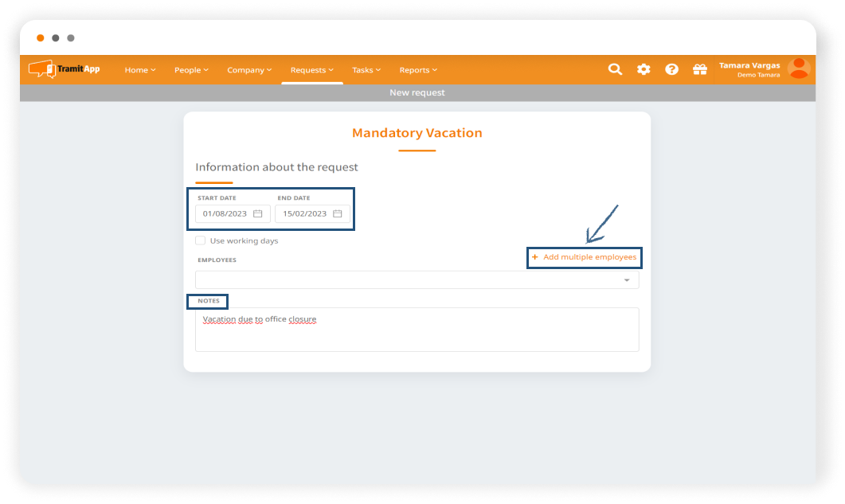Click the help question mark icon
Screen dimensions: 845x504
671,69
